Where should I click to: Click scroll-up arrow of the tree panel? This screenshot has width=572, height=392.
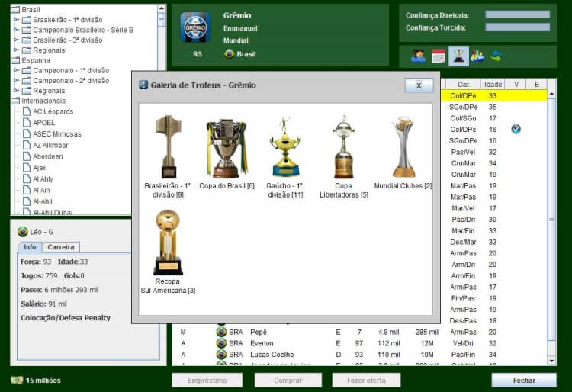[161, 8]
